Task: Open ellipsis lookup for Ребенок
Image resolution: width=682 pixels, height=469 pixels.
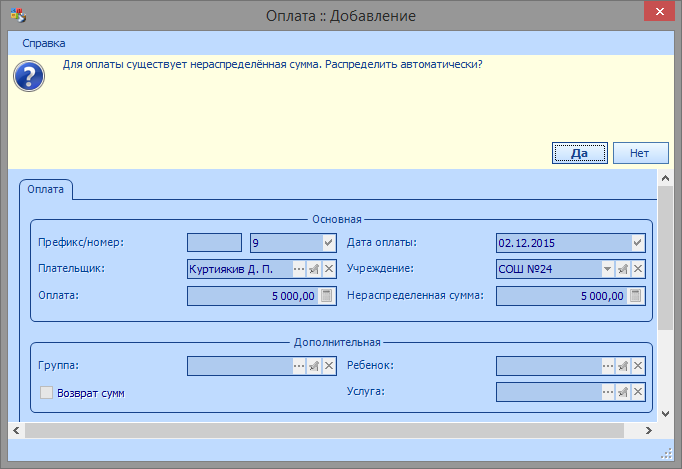Action: point(608,366)
